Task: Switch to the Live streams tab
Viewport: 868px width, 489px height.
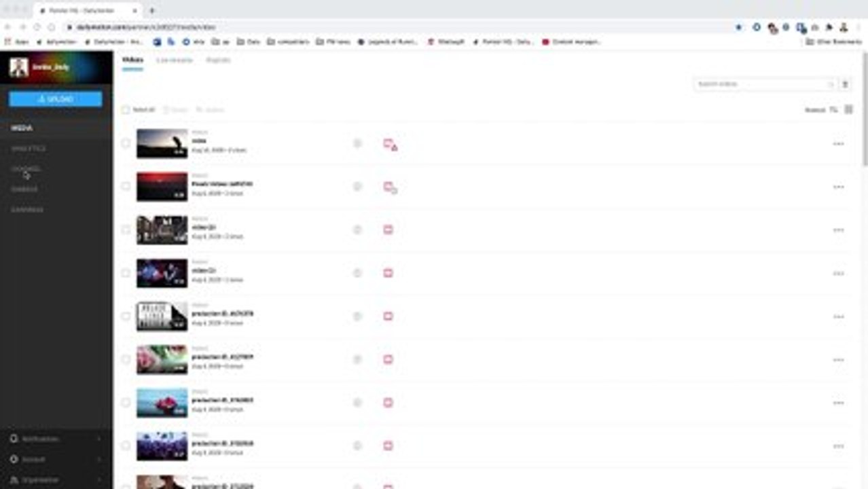Action: tap(175, 60)
